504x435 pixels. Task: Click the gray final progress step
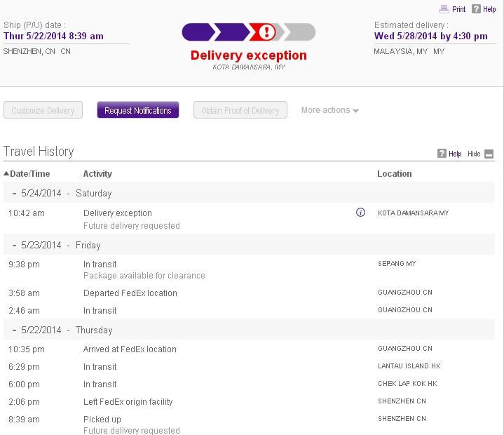tap(301, 32)
